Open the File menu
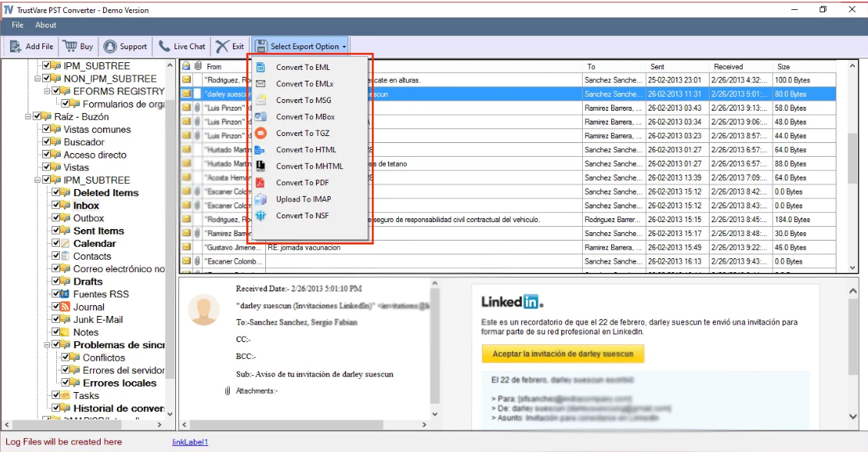The image size is (868, 452). click(x=18, y=25)
